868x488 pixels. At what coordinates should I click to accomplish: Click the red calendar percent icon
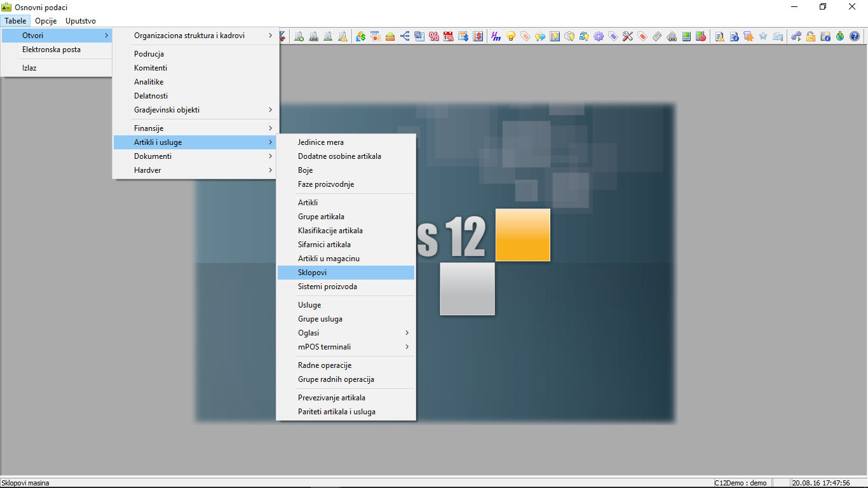tap(449, 36)
